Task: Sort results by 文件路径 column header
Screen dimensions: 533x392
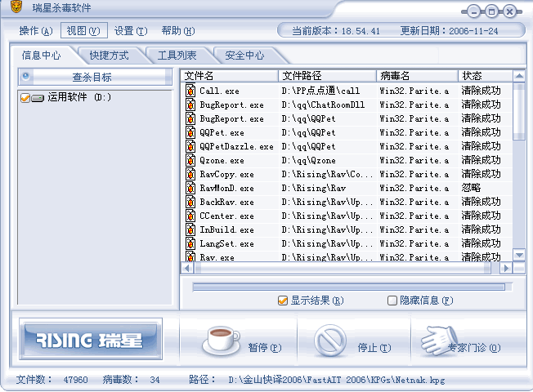Action: (x=327, y=76)
